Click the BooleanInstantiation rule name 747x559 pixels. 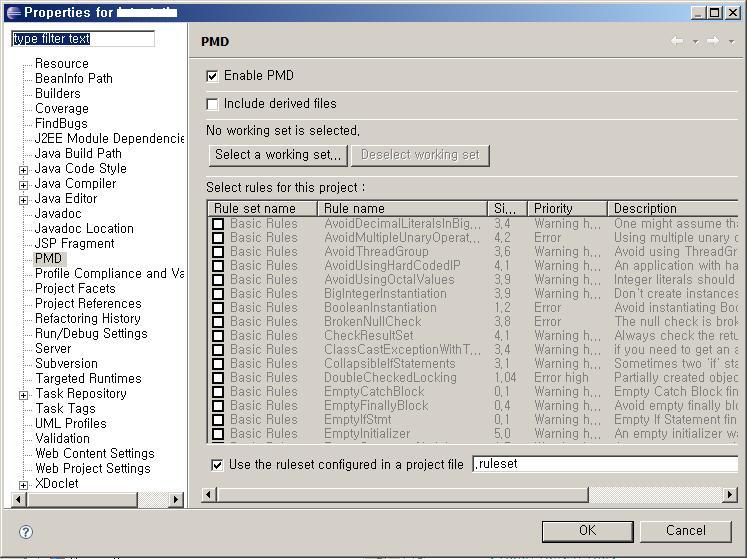point(380,308)
